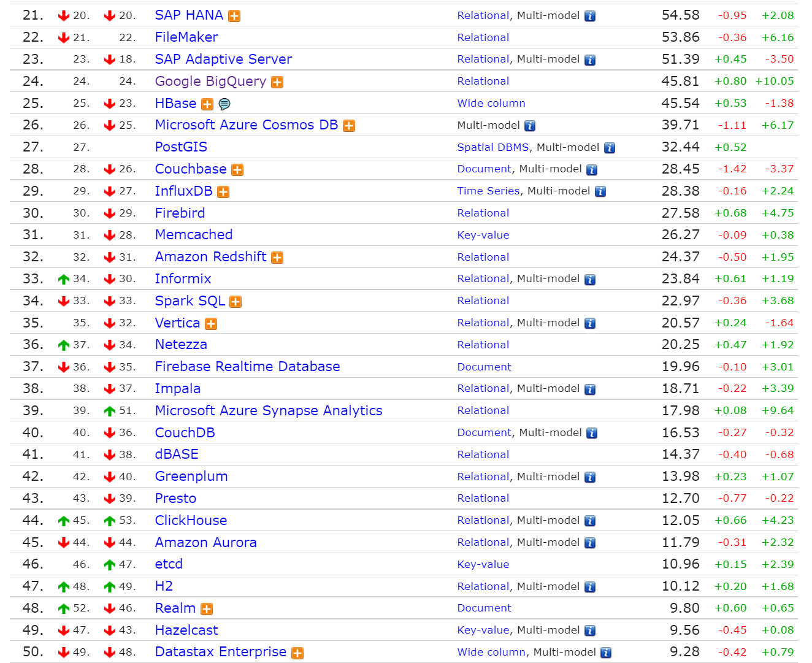Viewport: 812px width, 663px height.
Task: Click the Multi-model info icon in the Cosmos DB row
Action: 530,126
